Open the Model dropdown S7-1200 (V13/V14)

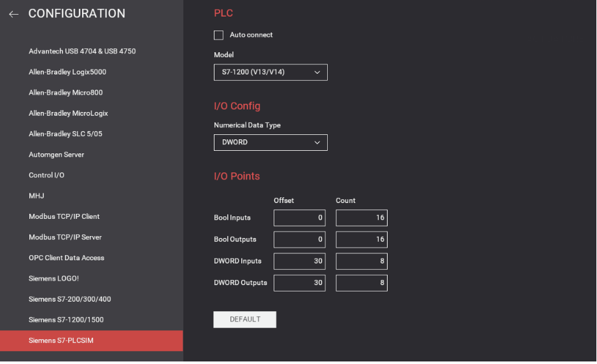tap(270, 73)
